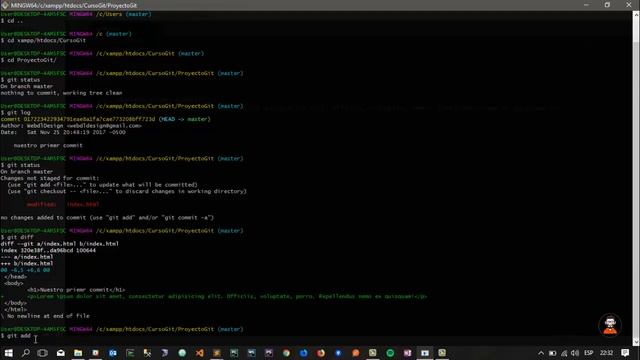
Task: Open Spotify from the taskbar
Action: click(390, 353)
